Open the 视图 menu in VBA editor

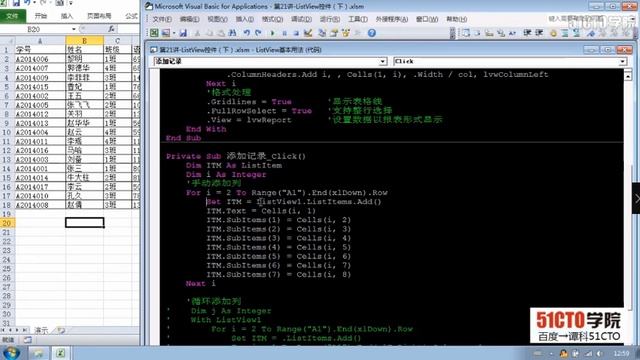[x=217, y=19]
